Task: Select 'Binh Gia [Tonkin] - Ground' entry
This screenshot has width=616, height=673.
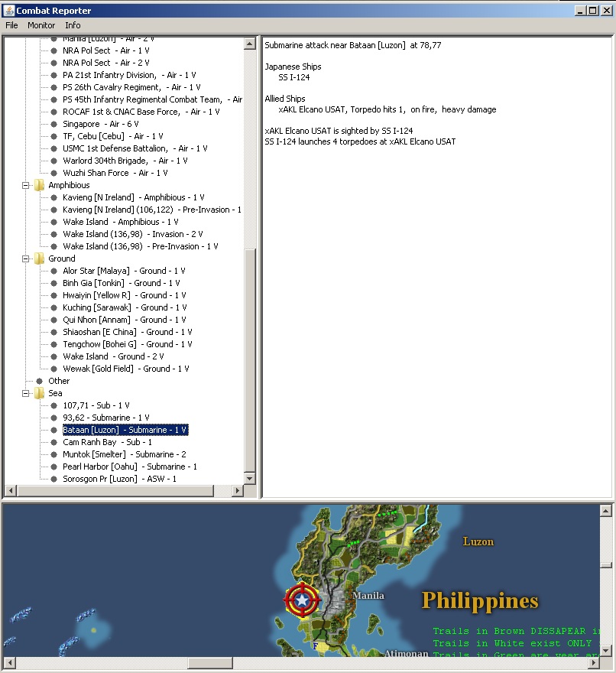Action: coord(122,283)
